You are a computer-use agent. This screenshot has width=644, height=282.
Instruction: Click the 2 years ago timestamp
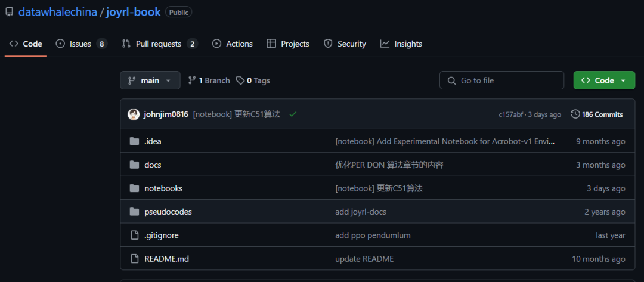605,212
